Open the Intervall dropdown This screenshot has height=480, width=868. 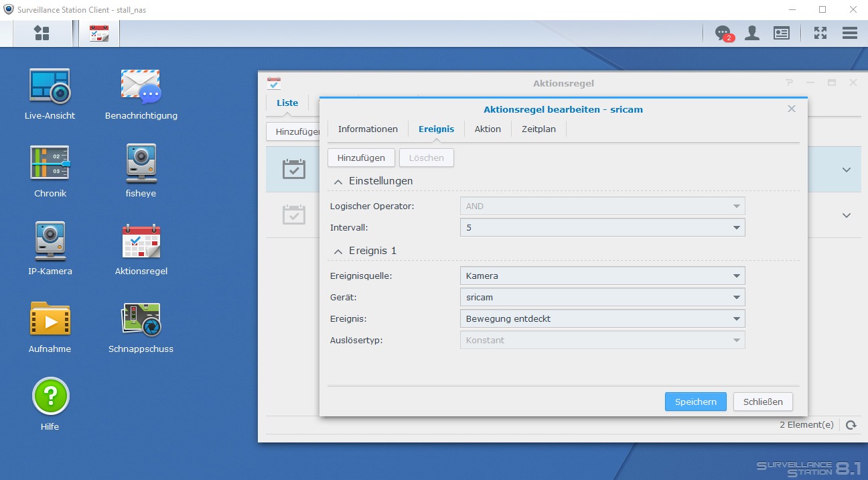[x=603, y=228]
